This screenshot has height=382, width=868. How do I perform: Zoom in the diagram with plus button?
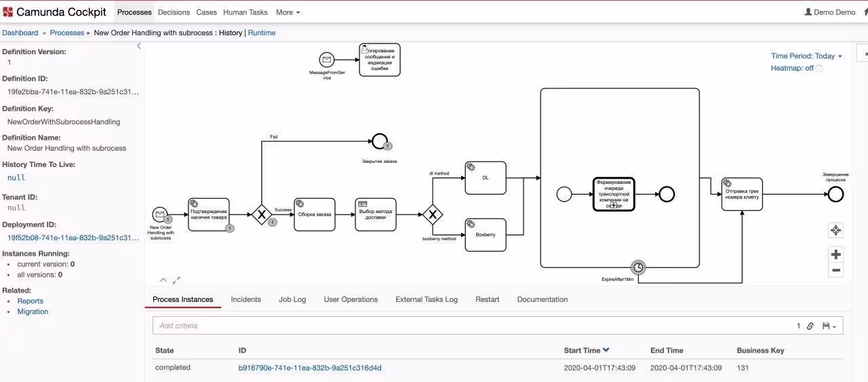[835, 254]
